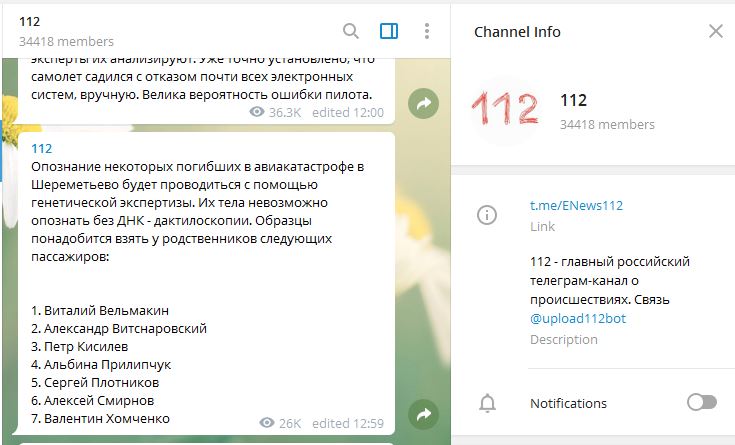
Task: Click the line '2. Александр Витснаровский'
Action: pos(119,328)
